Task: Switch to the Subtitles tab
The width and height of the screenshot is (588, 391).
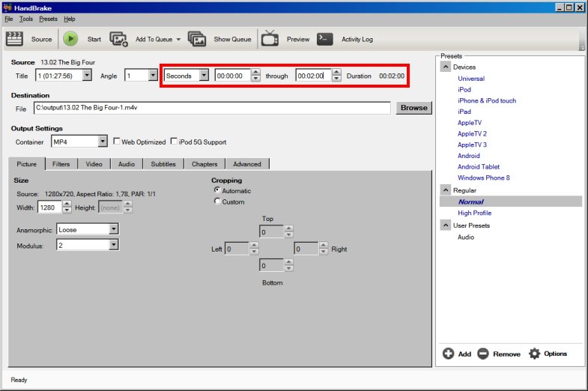Action: click(x=163, y=164)
